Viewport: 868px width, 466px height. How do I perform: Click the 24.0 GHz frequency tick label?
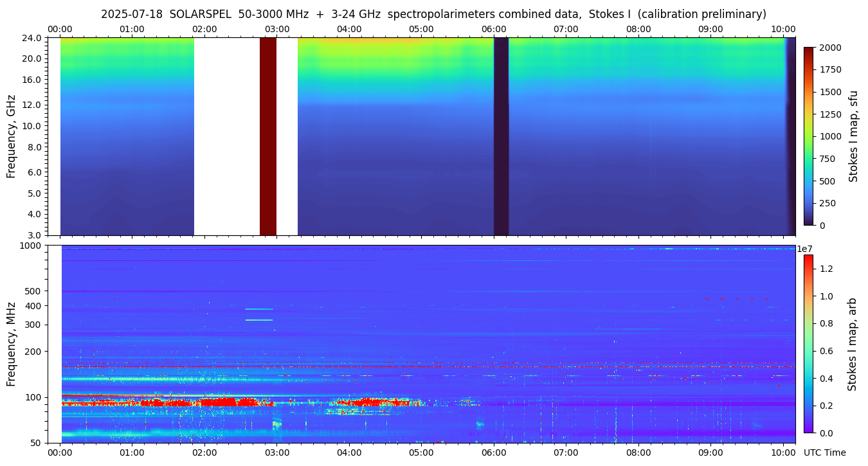[x=32, y=38]
